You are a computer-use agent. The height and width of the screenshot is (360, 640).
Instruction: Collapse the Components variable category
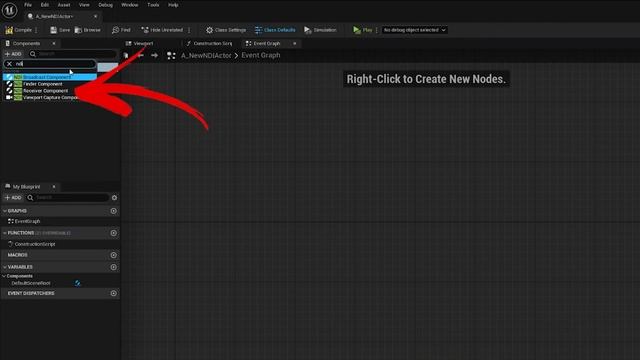(4, 276)
